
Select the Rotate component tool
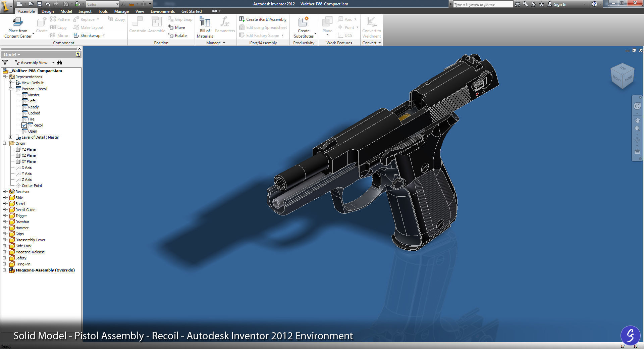click(177, 36)
